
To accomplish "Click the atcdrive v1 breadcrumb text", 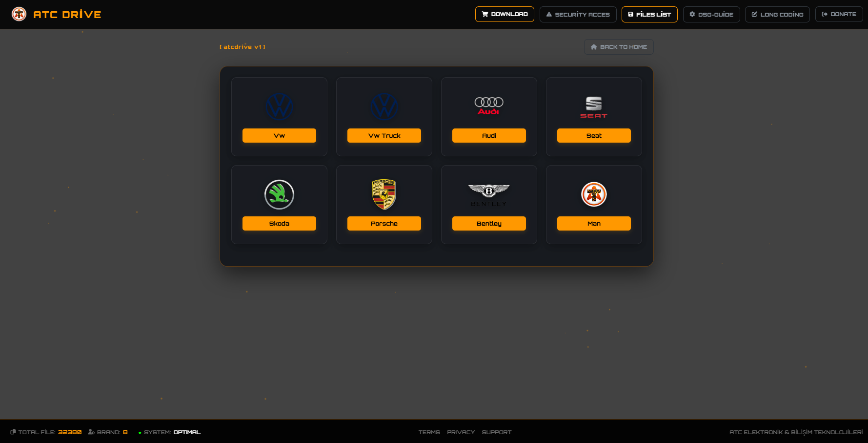I will coord(242,47).
